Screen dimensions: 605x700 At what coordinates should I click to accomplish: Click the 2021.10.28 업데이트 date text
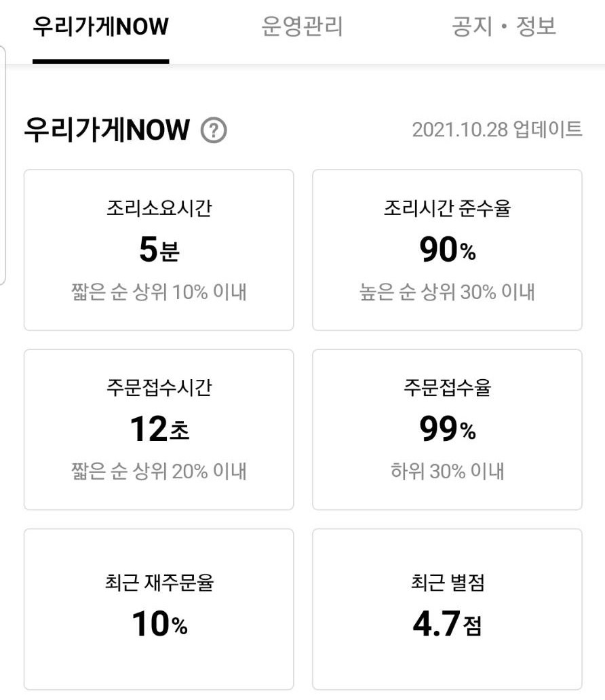coord(497,130)
